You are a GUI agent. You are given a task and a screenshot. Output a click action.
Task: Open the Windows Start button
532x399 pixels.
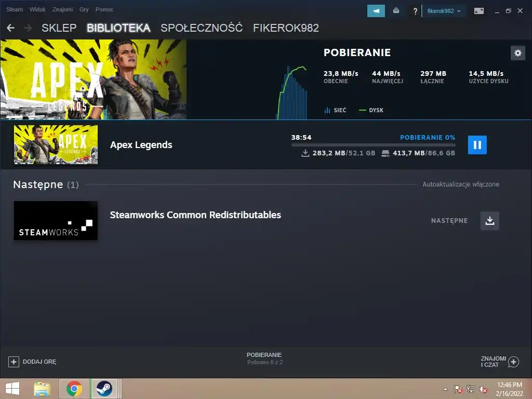tap(12, 389)
